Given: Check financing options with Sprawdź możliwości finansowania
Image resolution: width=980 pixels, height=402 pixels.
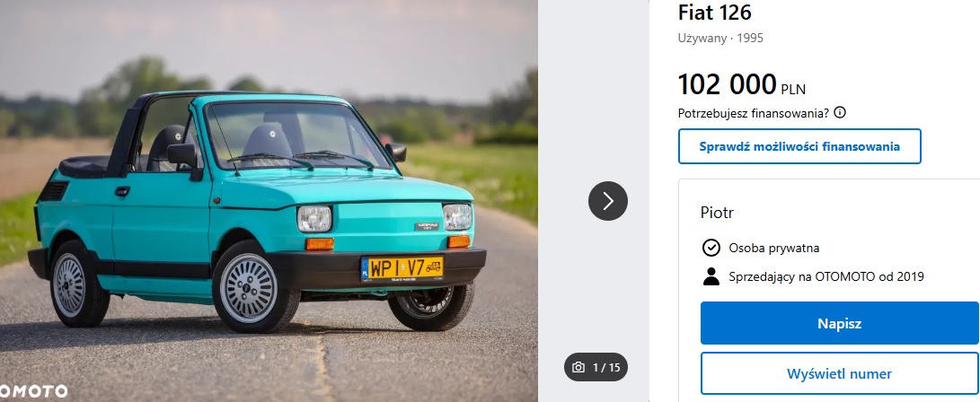Looking at the screenshot, I should (799, 146).
